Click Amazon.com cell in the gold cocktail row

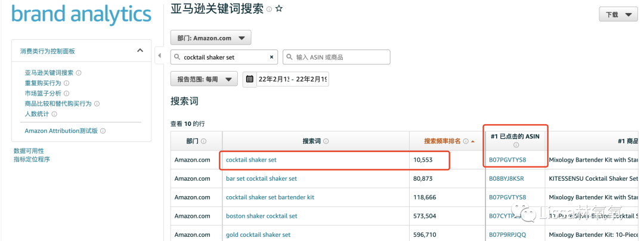coord(192,235)
